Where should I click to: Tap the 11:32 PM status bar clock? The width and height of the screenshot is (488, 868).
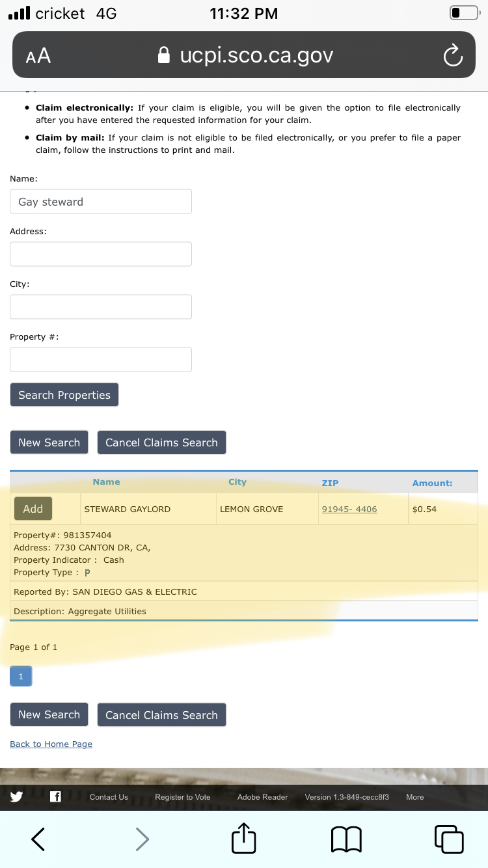click(244, 13)
